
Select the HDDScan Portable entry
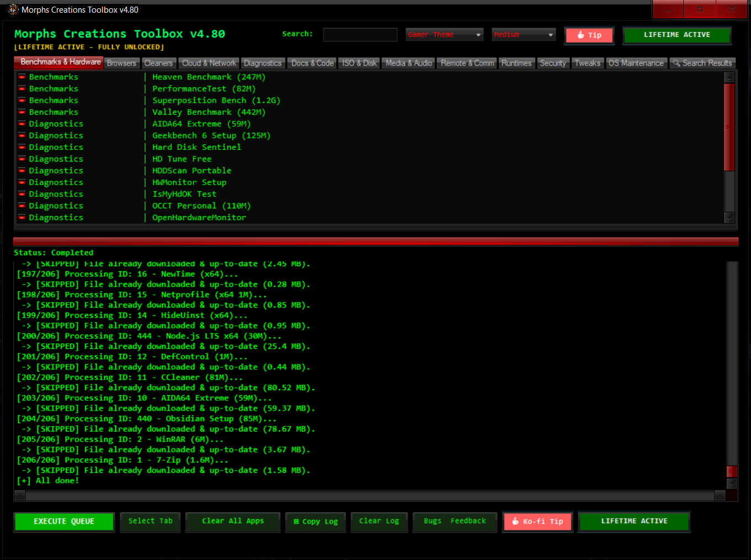click(x=192, y=171)
